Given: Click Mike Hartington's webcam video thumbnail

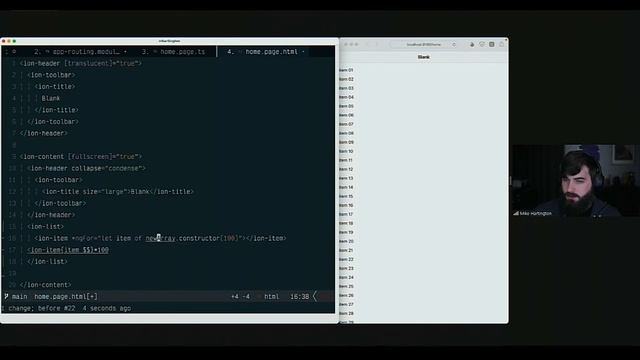Looking at the screenshot, I should point(576,180).
